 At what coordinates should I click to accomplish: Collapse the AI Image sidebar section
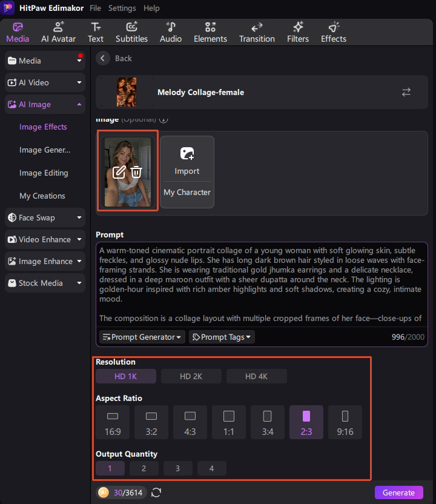pyautogui.click(x=45, y=104)
